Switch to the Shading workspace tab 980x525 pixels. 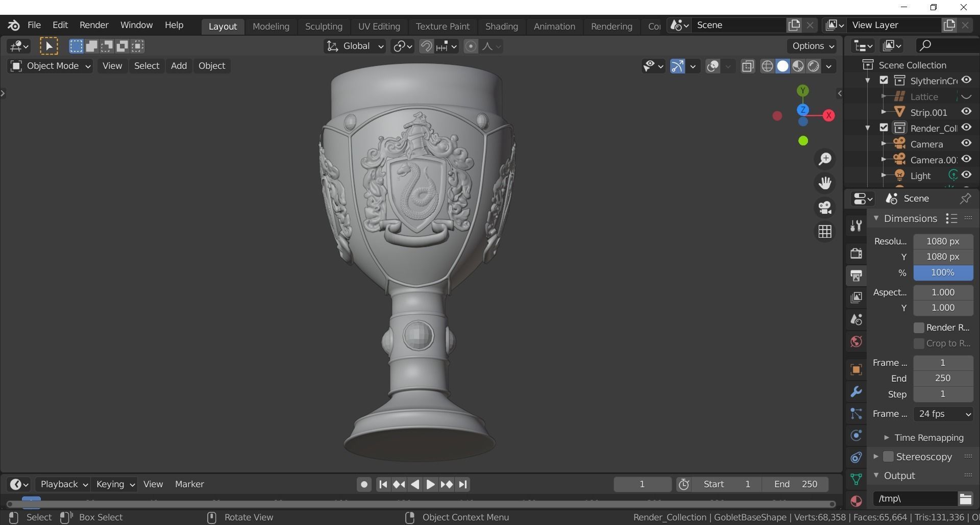(501, 27)
